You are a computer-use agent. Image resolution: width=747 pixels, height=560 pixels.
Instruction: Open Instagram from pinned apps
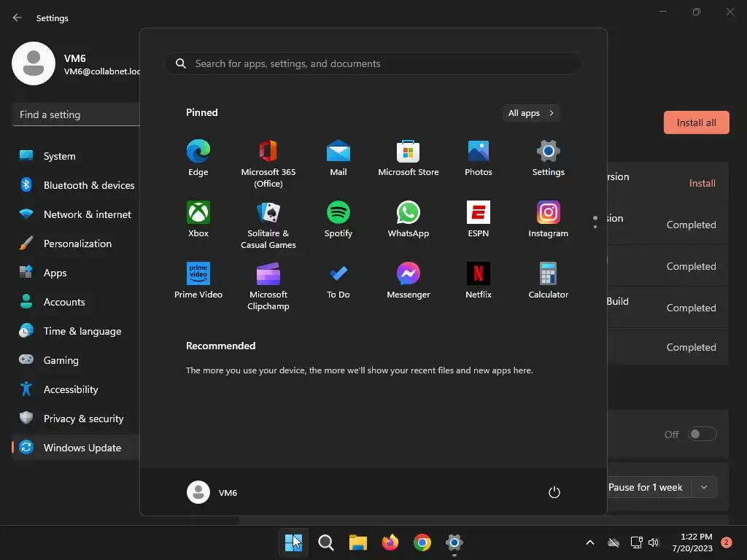(x=549, y=219)
